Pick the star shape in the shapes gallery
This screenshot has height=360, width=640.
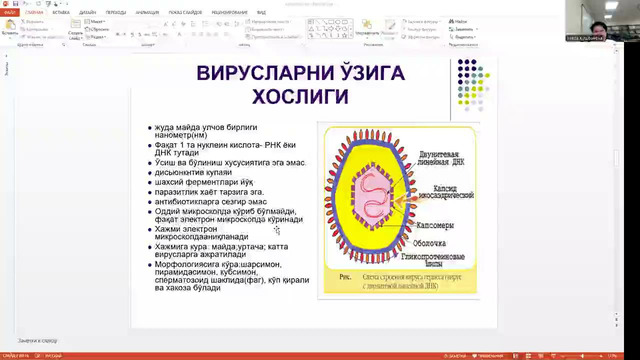click(x=344, y=36)
